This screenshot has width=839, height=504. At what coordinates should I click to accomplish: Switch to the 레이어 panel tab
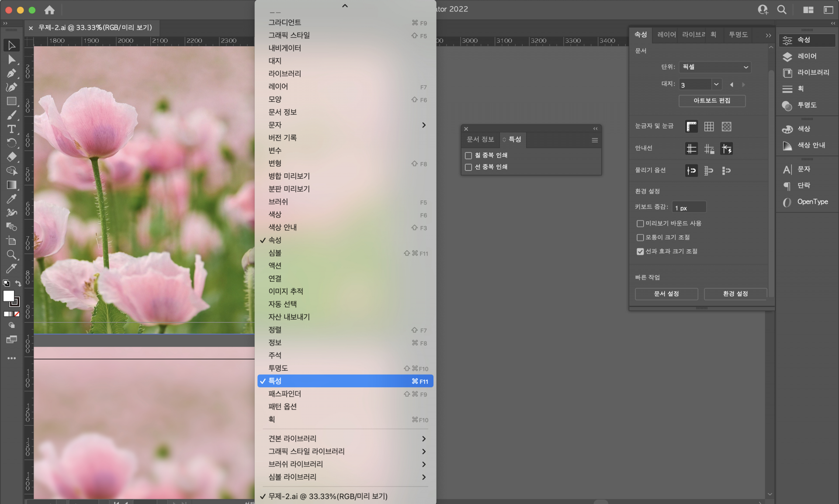click(x=666, y=35)
